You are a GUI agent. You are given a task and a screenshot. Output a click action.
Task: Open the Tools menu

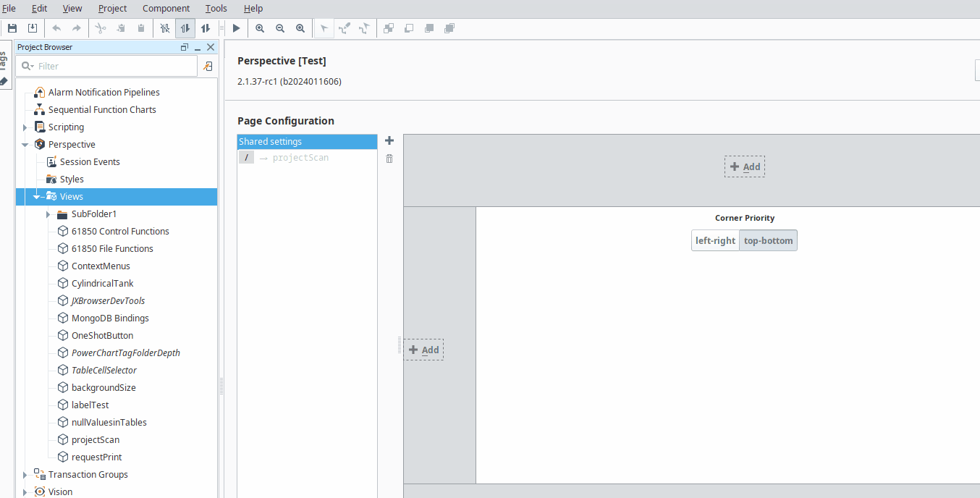pos(216,9)
